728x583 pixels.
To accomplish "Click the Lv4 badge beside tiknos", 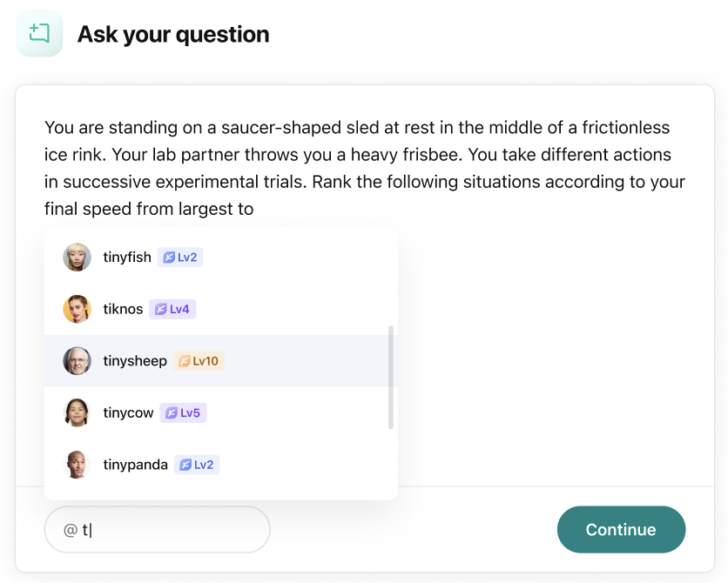I will click(x=172, y=309).
